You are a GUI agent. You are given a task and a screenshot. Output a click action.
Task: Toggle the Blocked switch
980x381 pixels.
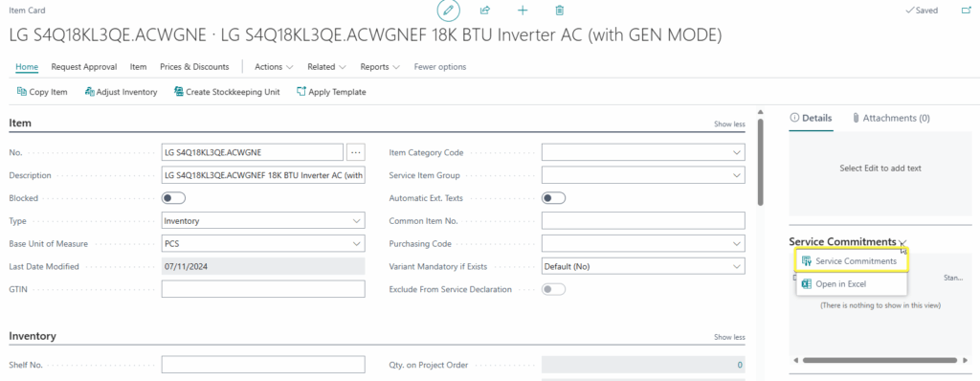point(174,198)
